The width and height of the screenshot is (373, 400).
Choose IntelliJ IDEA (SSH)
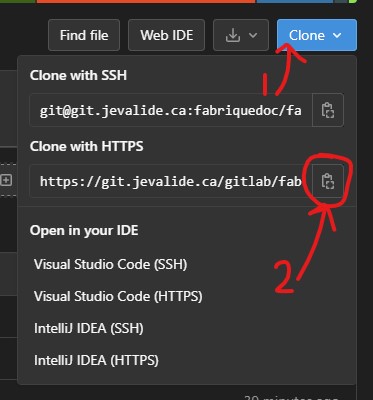click(x=89, y=328)
